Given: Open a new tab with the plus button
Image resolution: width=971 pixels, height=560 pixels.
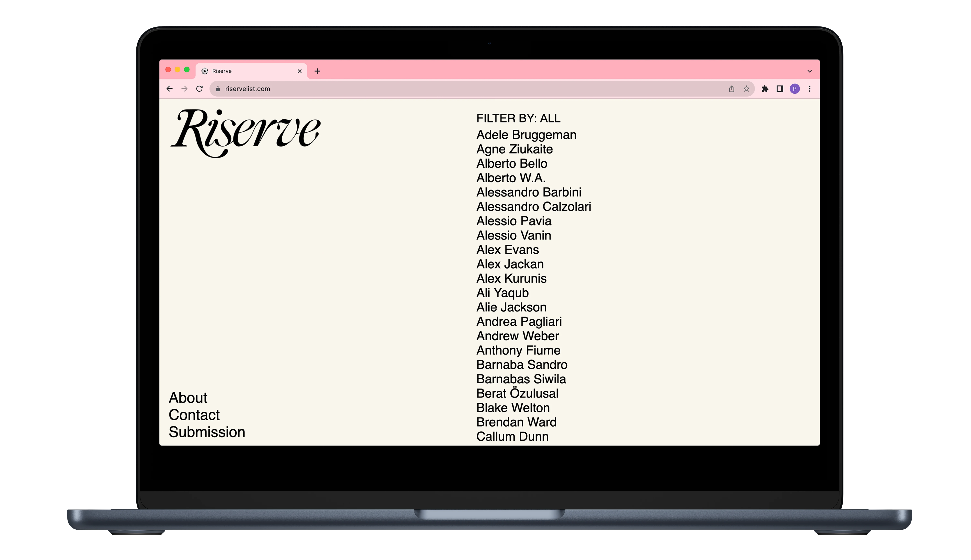Looking at the screenshot, I should [317, 71].
